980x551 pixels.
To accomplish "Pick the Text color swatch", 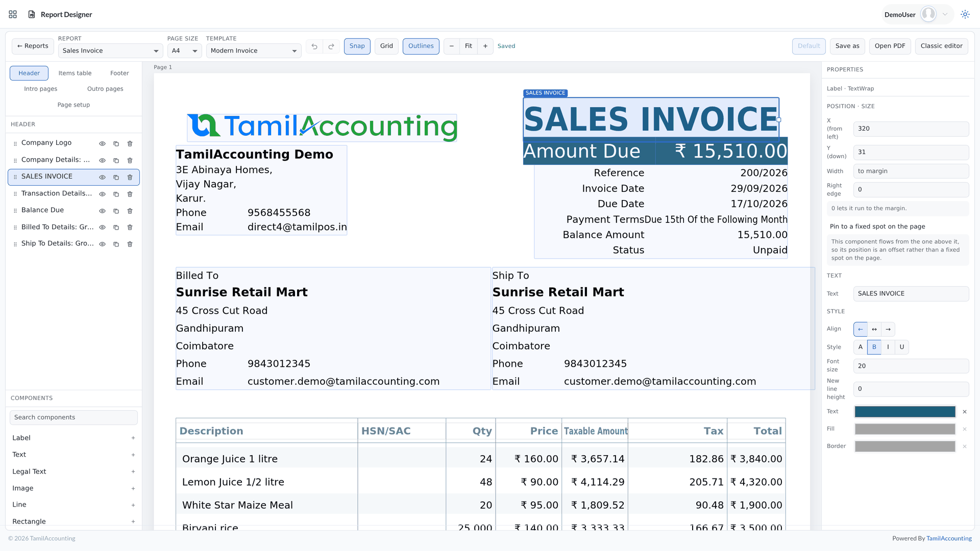I will point(905,412).
